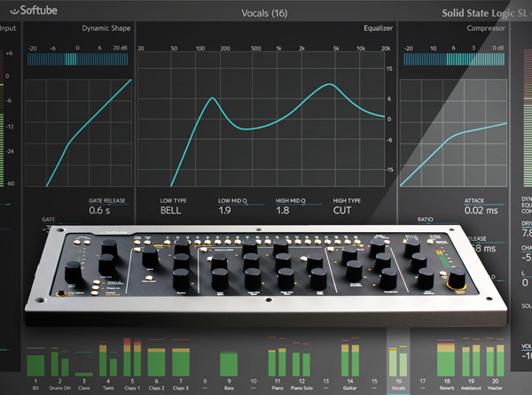Select empty channel 8
532x395 pixels.
pos(205,384)
